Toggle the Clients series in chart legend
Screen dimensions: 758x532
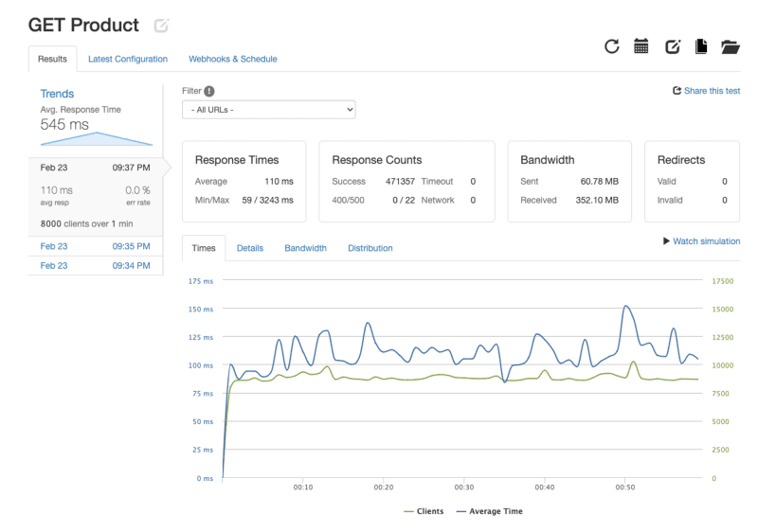coord(424,511)
